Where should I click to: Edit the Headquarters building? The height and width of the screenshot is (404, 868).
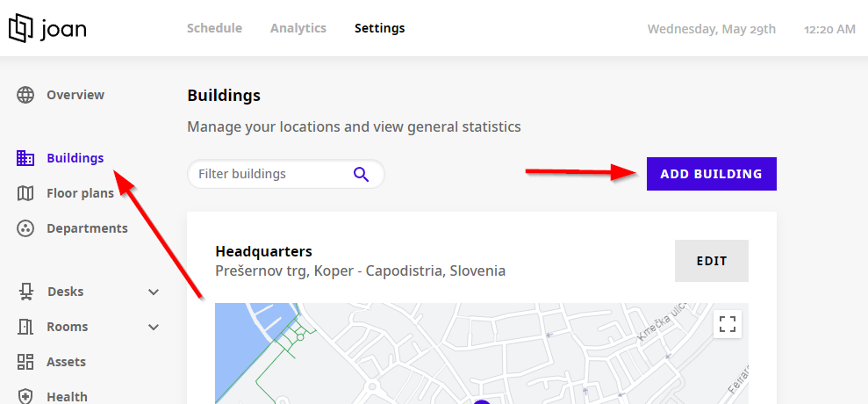tap(712, 261)
